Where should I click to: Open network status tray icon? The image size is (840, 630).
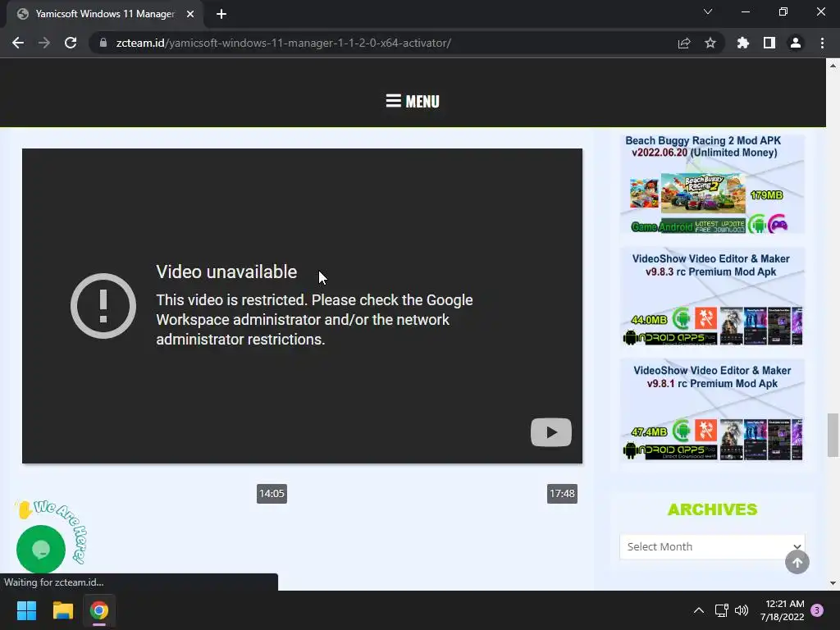[x=721, y=610]
